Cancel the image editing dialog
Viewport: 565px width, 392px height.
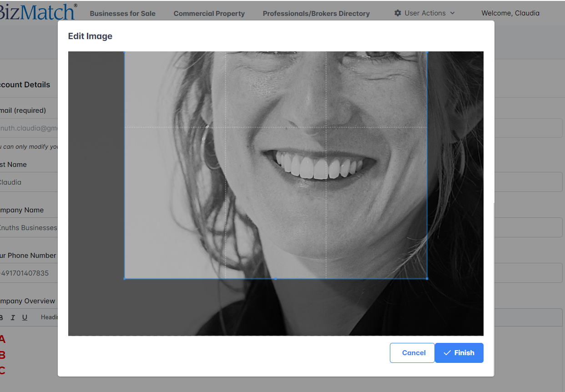(414, 353)
